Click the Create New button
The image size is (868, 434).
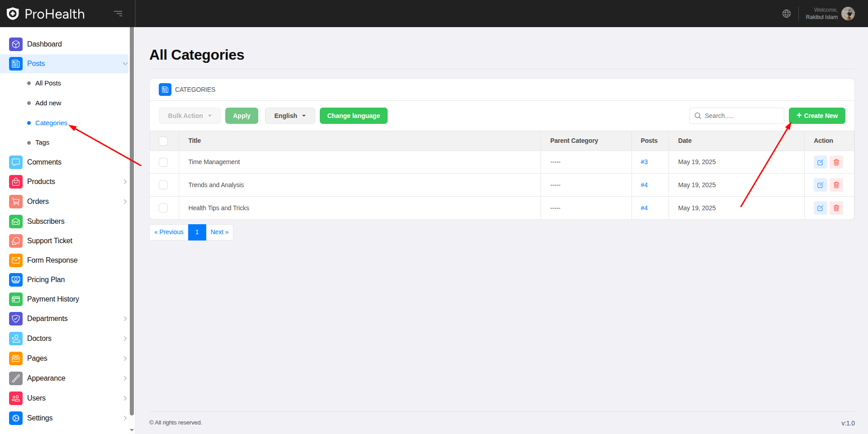(x=817, y=116)
